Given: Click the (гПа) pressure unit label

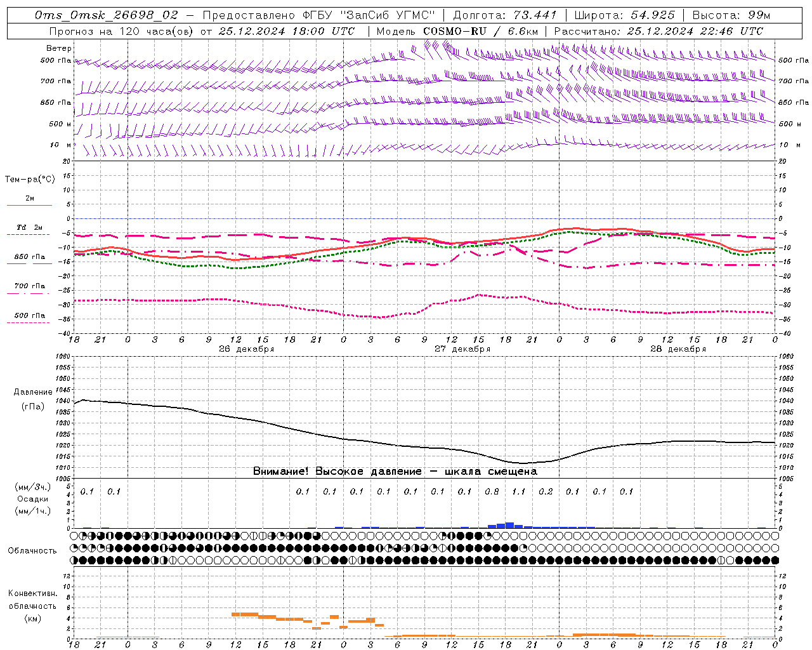Looking at the screenshot, I should click(33, 406).
